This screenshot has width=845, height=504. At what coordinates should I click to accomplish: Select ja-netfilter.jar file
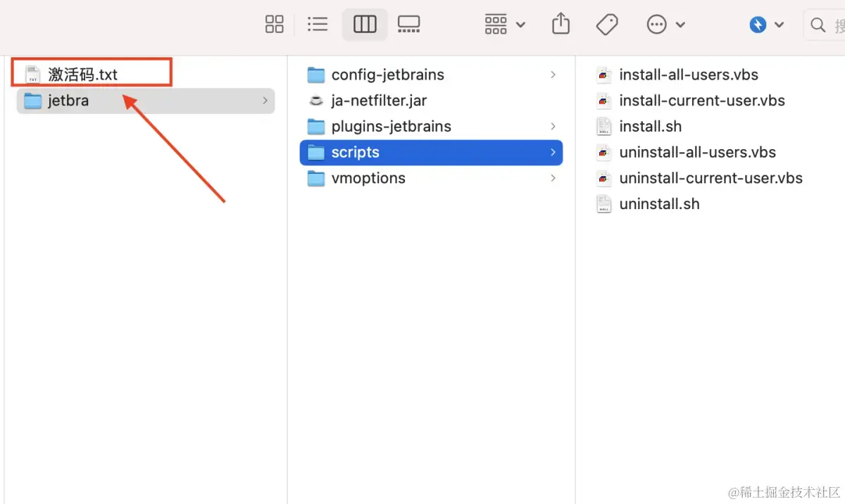click(380, 101)
